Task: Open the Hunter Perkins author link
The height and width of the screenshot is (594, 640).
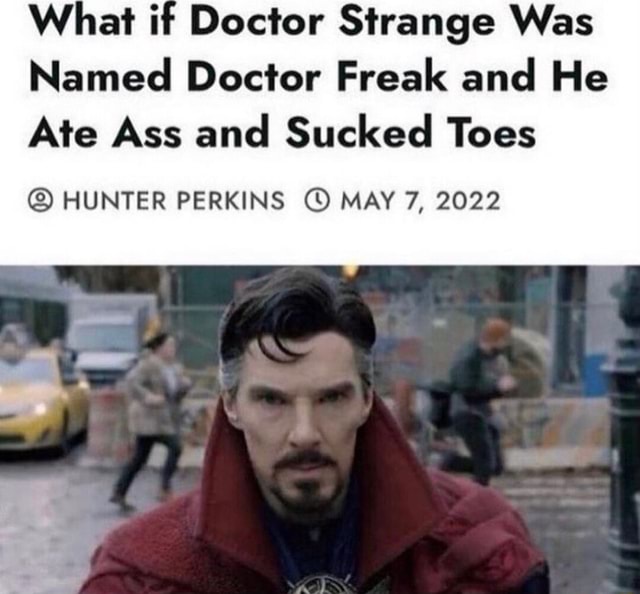Action: [173, 201]
